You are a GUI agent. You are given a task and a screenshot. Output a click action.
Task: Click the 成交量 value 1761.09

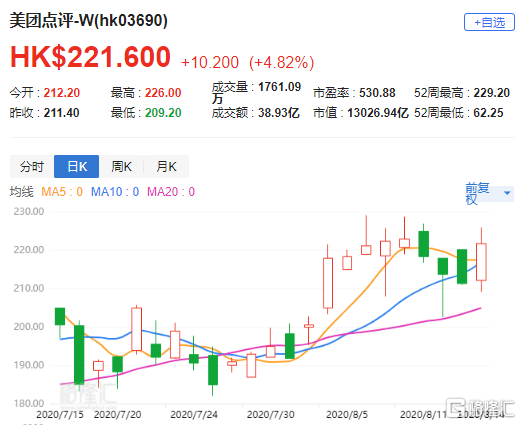click(x=279, y=87)
